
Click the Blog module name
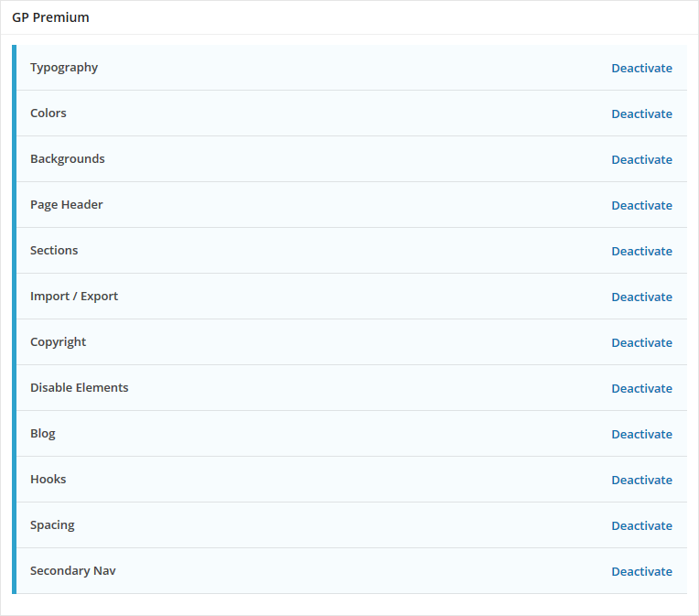43,434
